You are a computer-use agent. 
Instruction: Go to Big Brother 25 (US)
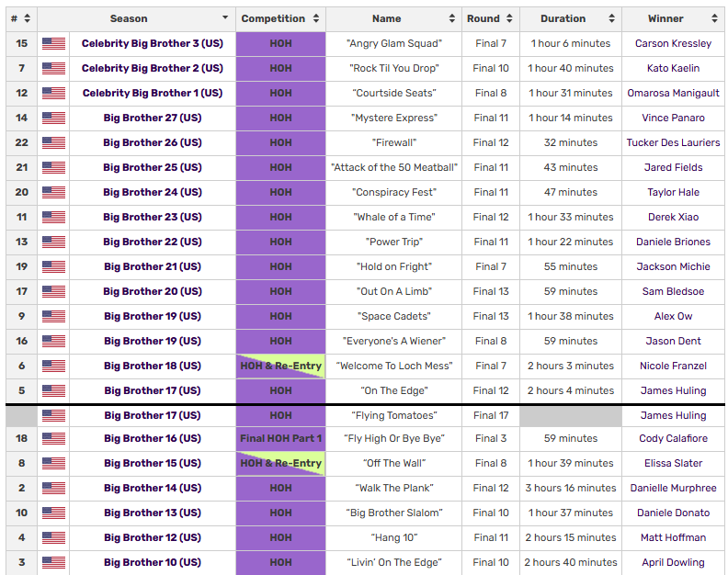tap(153, 167)
